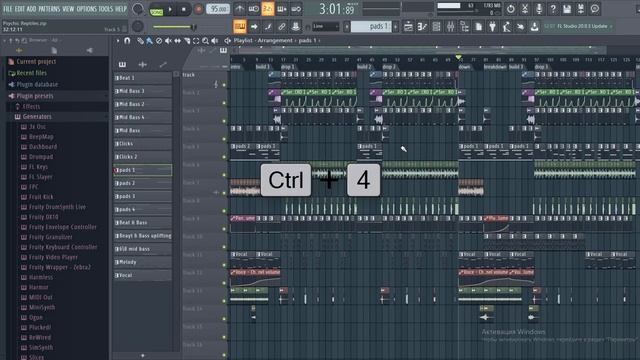Click the save project floppy icon
Screen dimensions: 640x360
(567, 9)
